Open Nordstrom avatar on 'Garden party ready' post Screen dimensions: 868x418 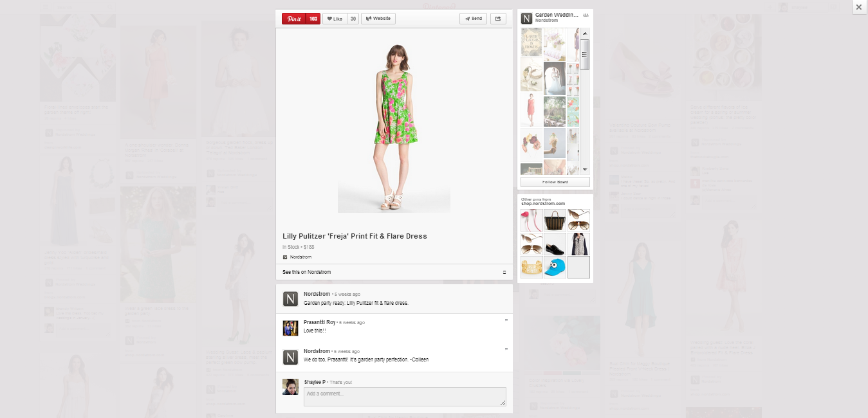(x=290, y=298)
